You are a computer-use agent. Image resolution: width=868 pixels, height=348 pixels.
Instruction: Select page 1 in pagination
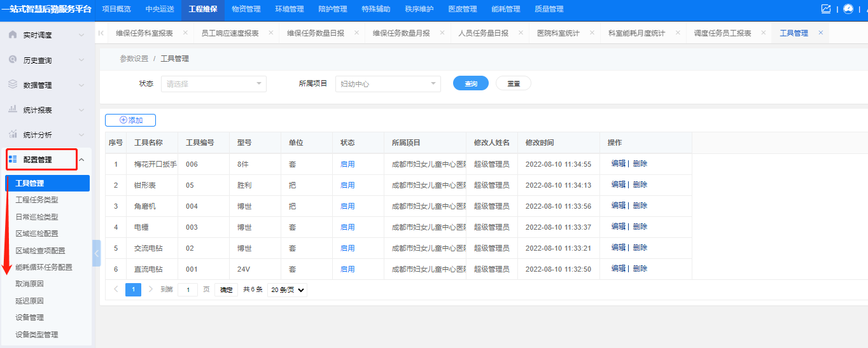(x=133, y=289)
